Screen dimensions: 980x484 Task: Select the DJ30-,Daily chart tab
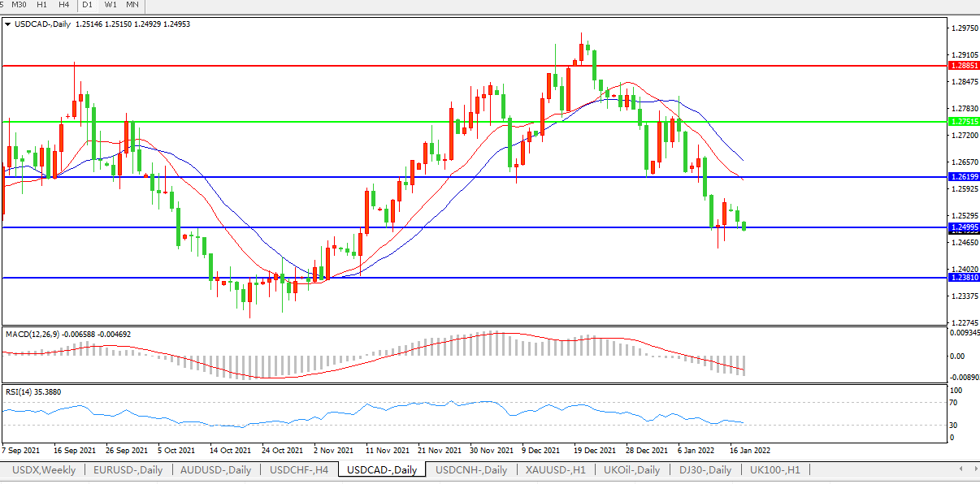tap(704, 470)
